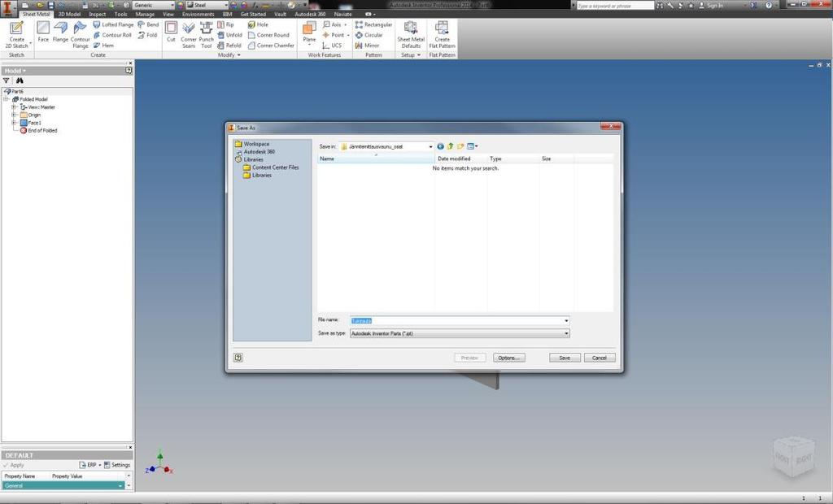Select the Rip tool
Image resolution: width=833 pixels, height=504 pixels.
226,24
